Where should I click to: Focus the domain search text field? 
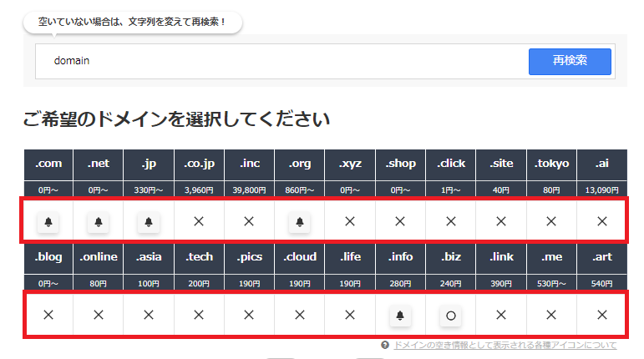(284, 61)
